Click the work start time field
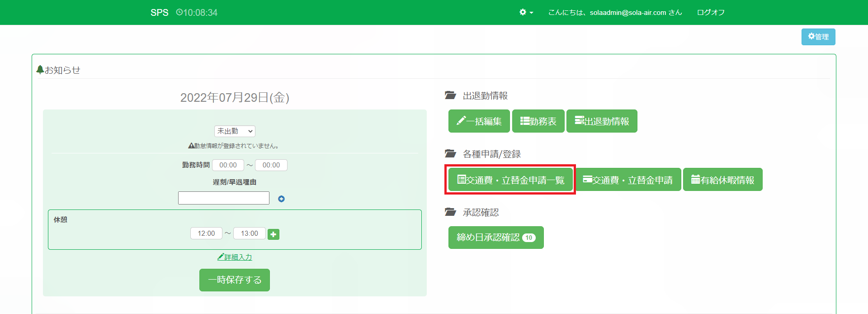The width and height of the screenshot is (868, 314). tap(228, 165)
